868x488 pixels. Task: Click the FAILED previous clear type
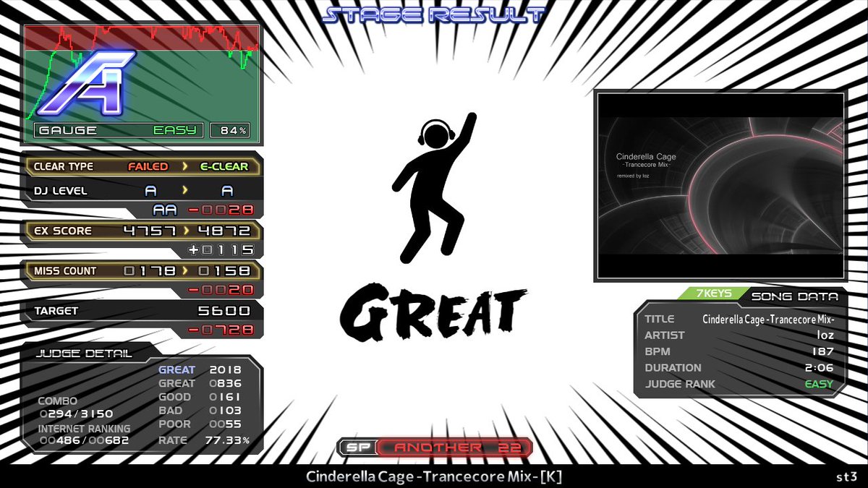[x=148, y=166]
